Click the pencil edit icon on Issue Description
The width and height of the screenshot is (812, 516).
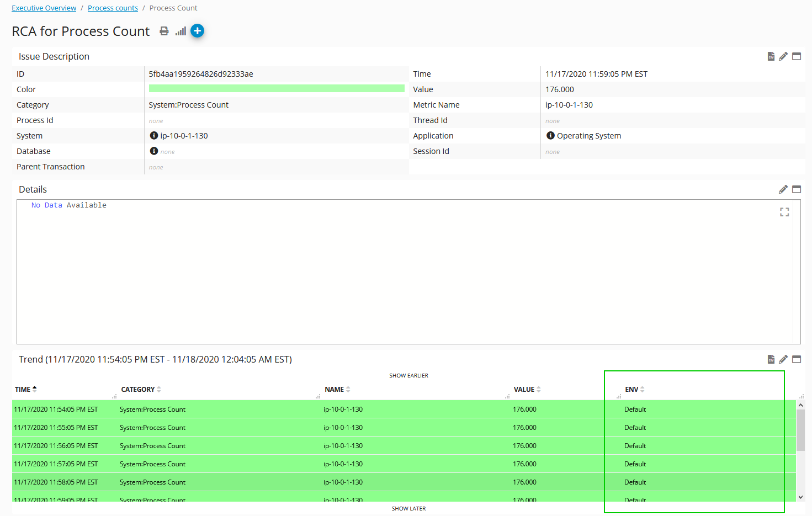(x=783, y=56)
